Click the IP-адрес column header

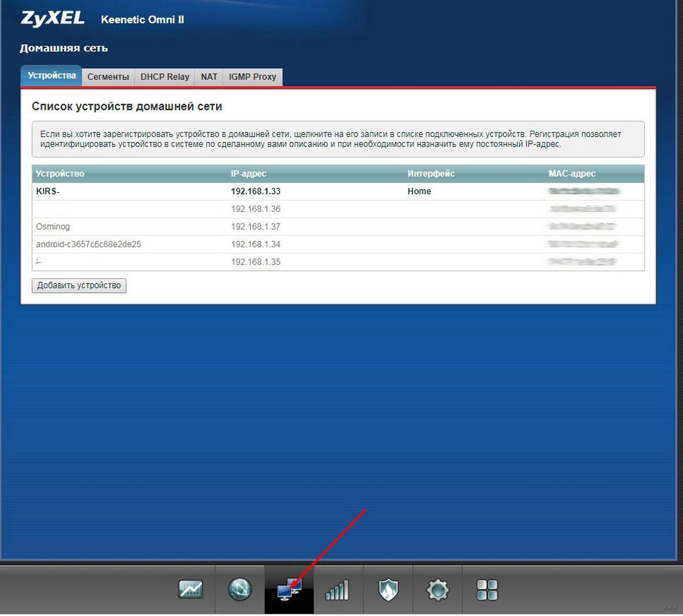pos(248,173)
